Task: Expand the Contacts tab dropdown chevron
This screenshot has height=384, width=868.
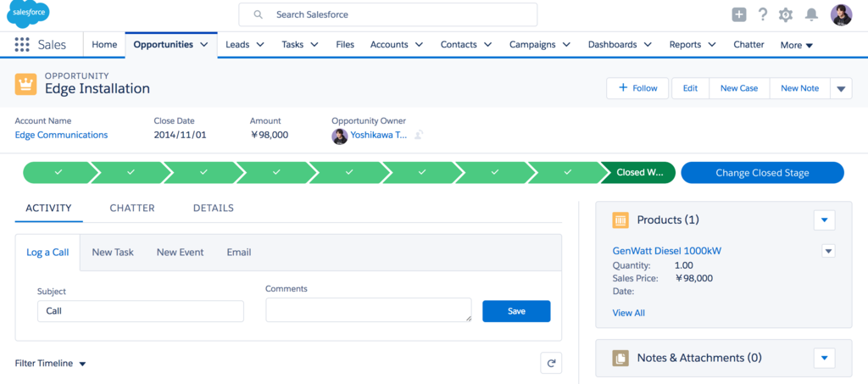Action: tap(487, 45)
